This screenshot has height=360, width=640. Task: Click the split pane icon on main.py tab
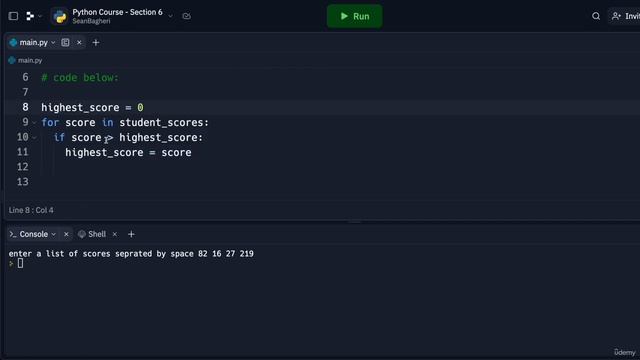[65, 42]
